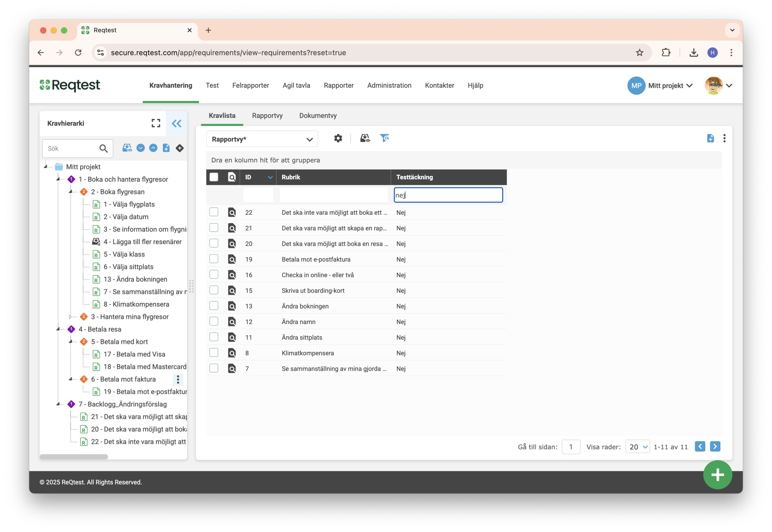Screen dimensions: 772x532
Task: Expand 3 - Hantera mina flygresor in the tree
Action: 70,317
